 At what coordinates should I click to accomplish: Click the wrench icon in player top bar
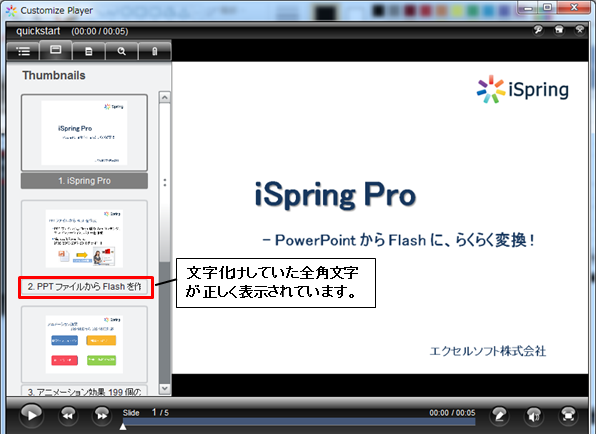(538, 30)
